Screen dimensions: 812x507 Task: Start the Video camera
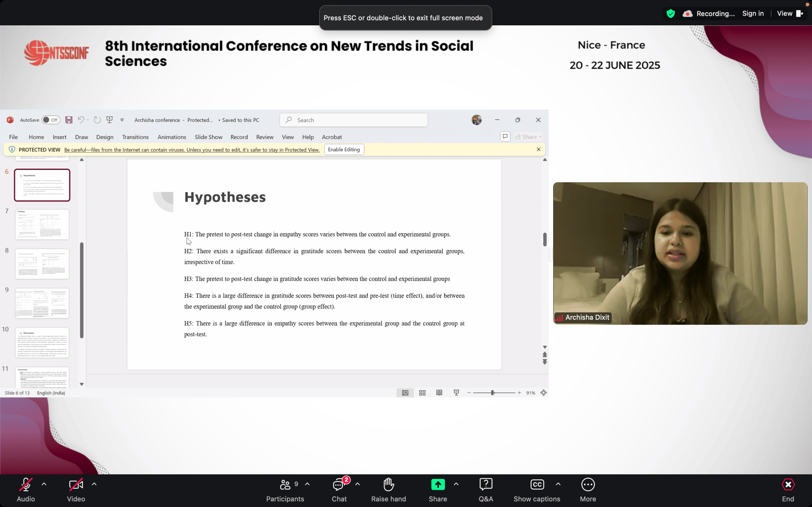tap(76, 489)
